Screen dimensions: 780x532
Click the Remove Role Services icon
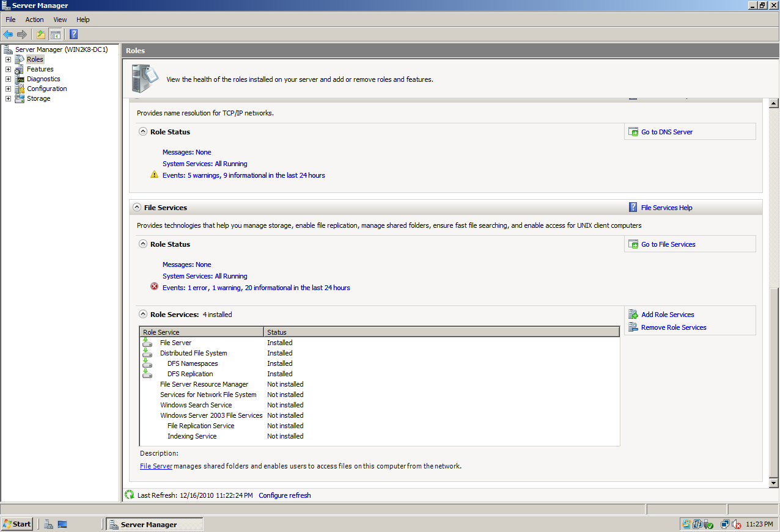pos(633,327)
